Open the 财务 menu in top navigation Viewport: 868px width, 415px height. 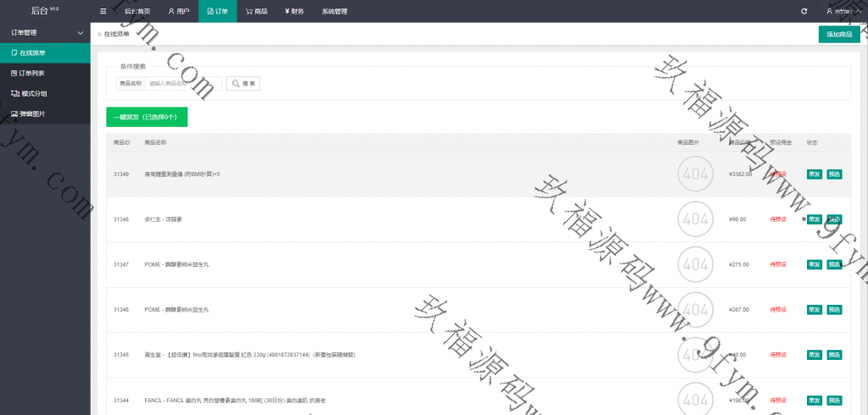pos(294,12)
